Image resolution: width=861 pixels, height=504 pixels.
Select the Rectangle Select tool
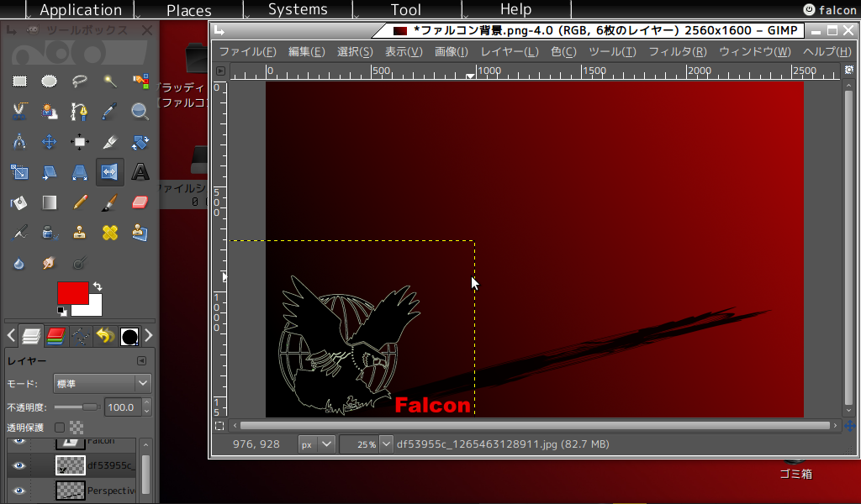19,81
